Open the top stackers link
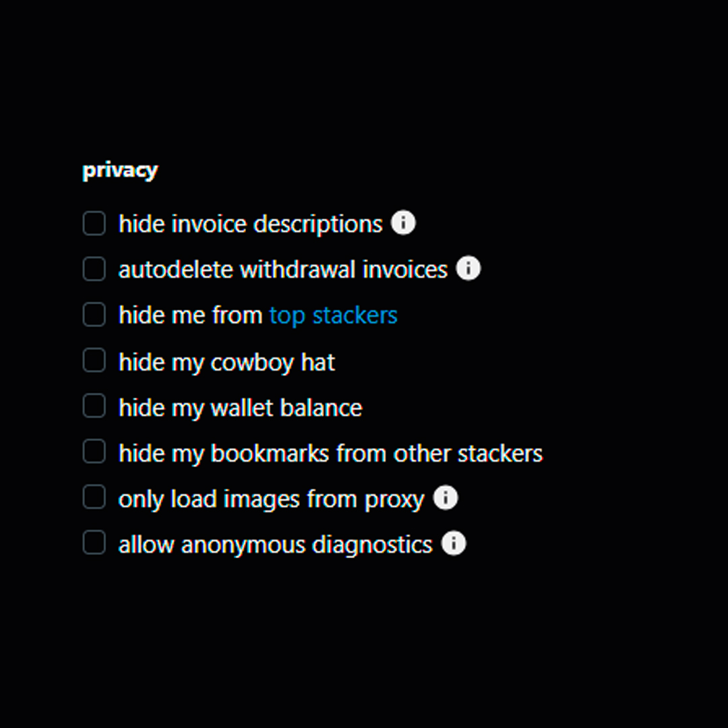Screen dimensions: 728x728 [x=333, y=315]
